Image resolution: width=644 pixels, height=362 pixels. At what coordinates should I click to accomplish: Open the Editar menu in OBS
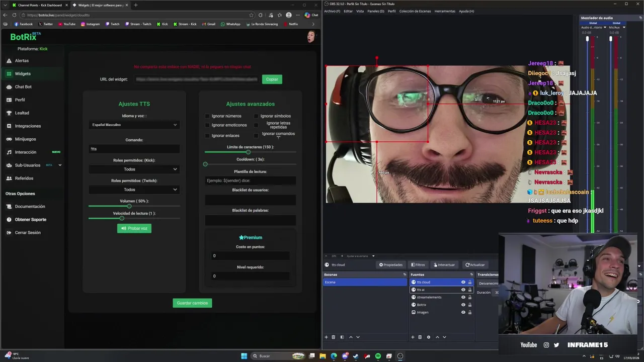pyautogui.click(x=348, y=11)
